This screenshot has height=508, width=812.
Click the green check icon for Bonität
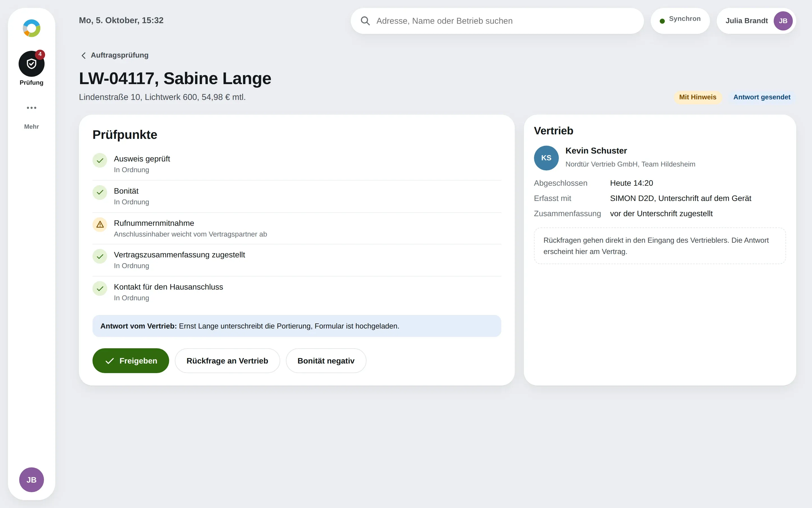[x=100, y=192]
